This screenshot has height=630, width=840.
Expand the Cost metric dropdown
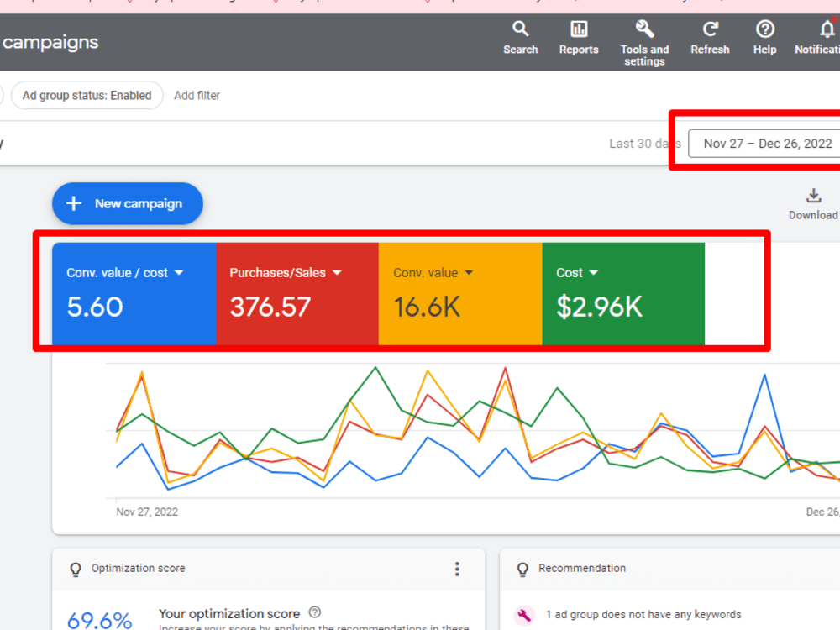[593, 273]
